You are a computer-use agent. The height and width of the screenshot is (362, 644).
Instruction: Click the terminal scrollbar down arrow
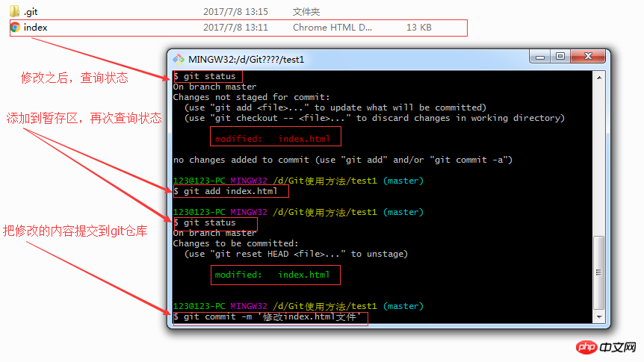599,317
